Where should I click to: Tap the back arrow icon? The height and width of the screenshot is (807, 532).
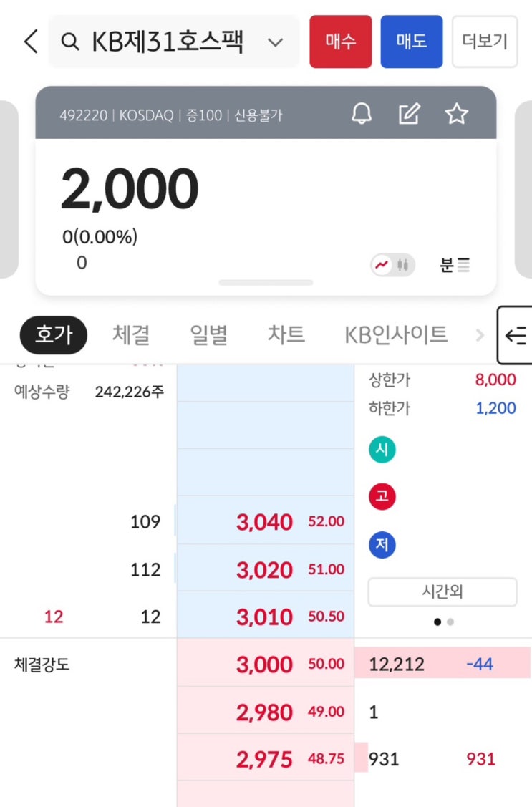31,42
